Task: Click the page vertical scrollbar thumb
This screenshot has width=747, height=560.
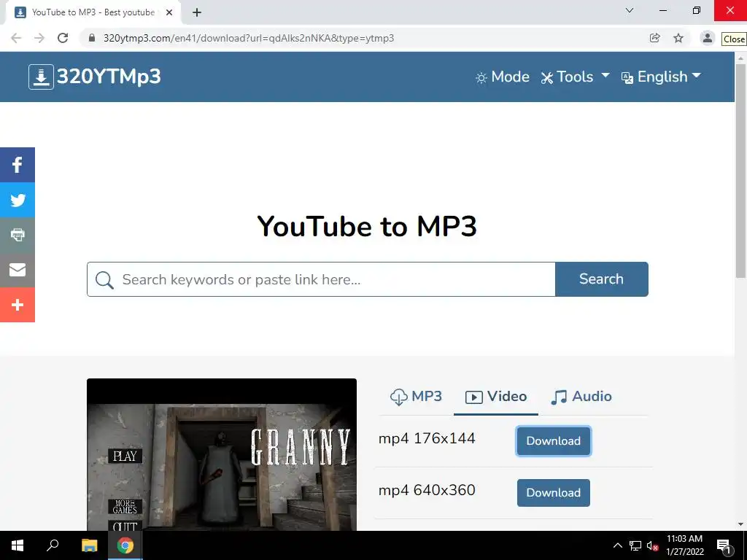Action: point(740,171)
